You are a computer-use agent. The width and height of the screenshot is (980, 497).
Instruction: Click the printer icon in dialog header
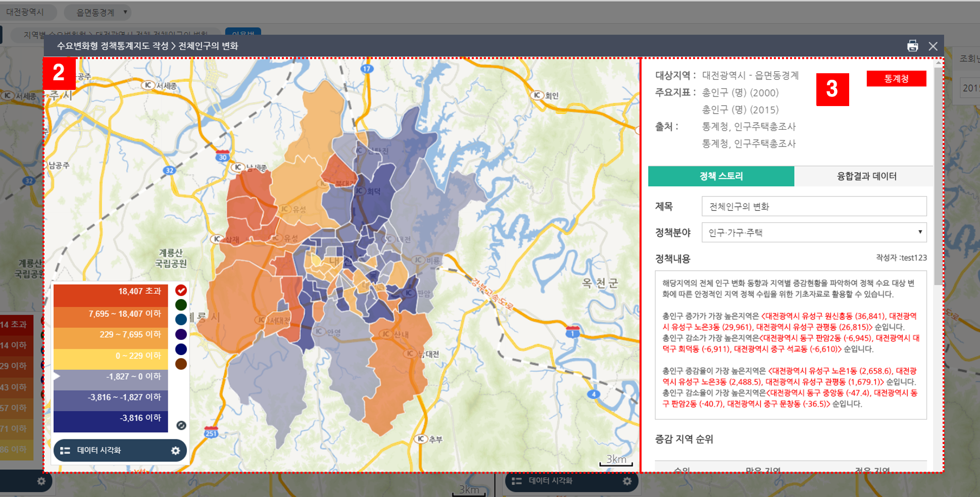[912, 46]
